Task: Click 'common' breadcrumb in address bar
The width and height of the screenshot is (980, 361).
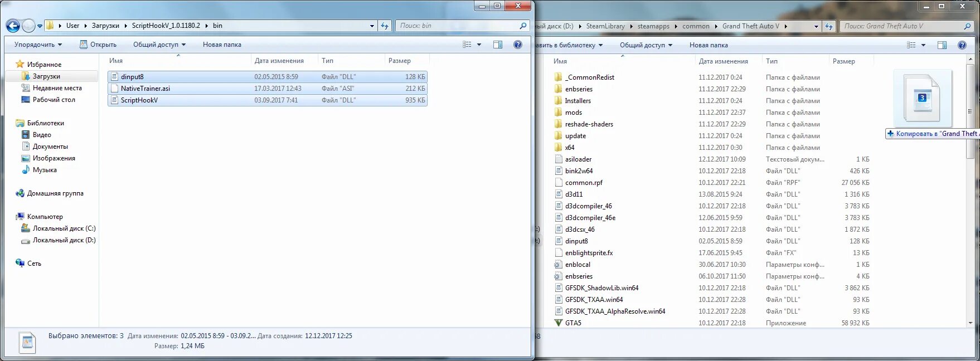Action: pos(696,26)
